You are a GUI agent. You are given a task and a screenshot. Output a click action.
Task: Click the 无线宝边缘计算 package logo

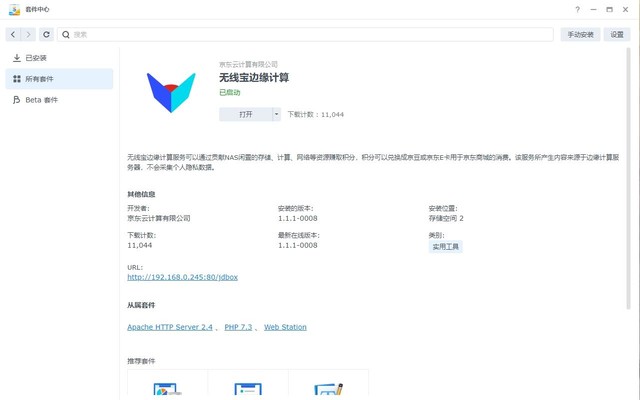[171, 93]
